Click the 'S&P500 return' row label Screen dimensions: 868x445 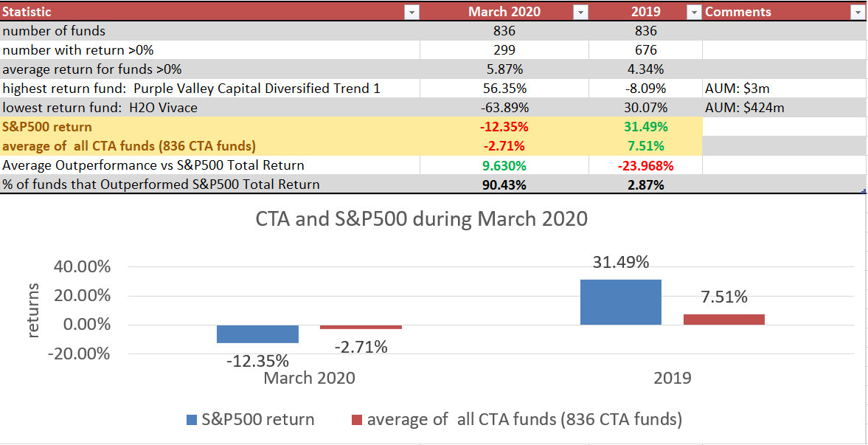click(x=47, y=127)
